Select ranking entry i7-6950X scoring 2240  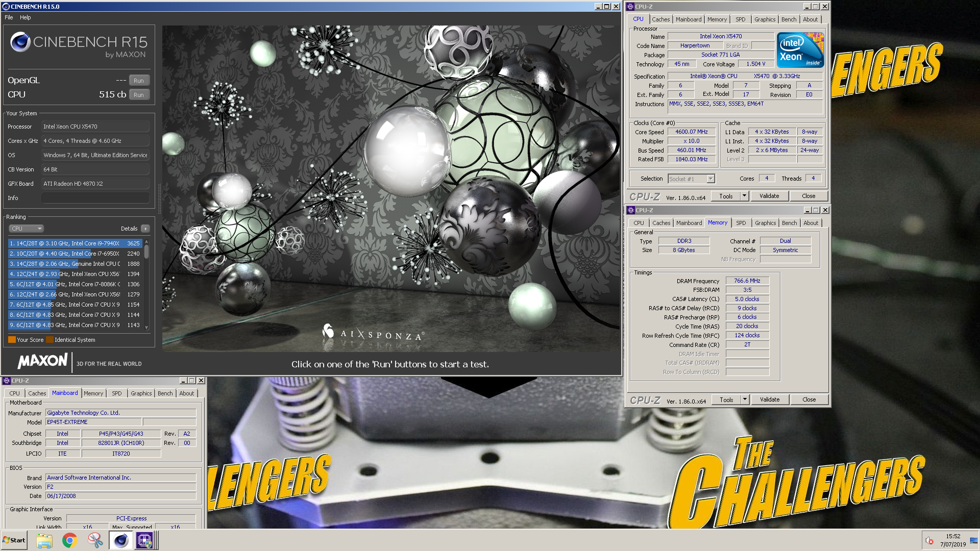75,254
